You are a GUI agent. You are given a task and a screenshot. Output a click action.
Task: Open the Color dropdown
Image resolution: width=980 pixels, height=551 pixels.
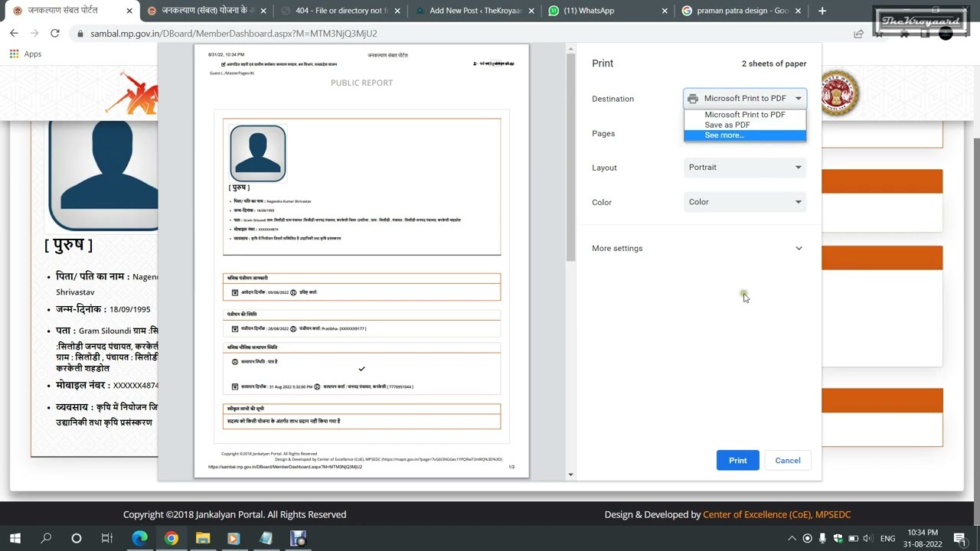pyautogui.click(x=745, y=202)
